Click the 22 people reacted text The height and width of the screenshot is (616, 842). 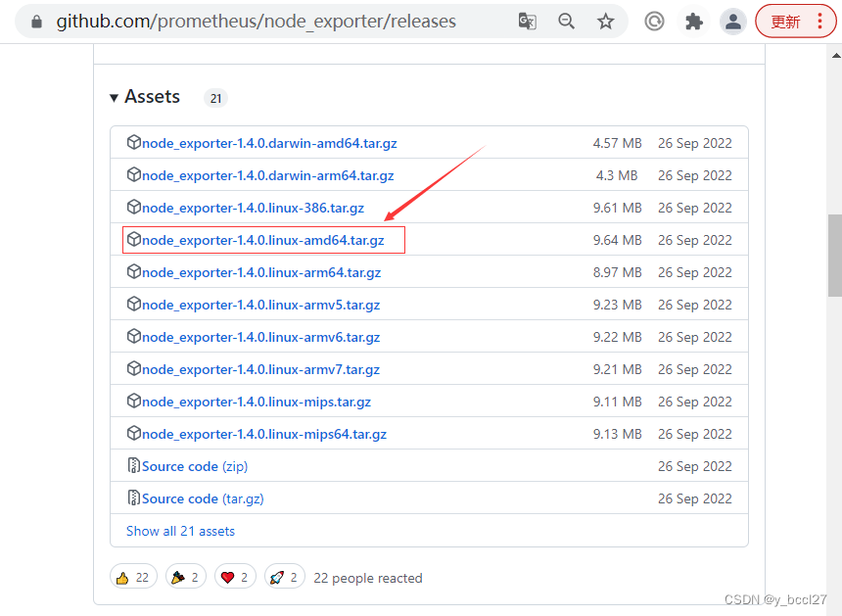point(368,578)
